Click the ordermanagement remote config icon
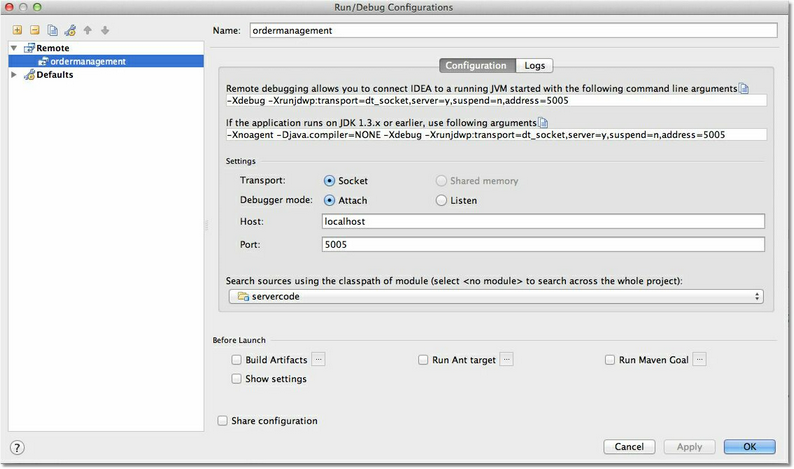Screen dimensions: 794x469 click(44, 61)
